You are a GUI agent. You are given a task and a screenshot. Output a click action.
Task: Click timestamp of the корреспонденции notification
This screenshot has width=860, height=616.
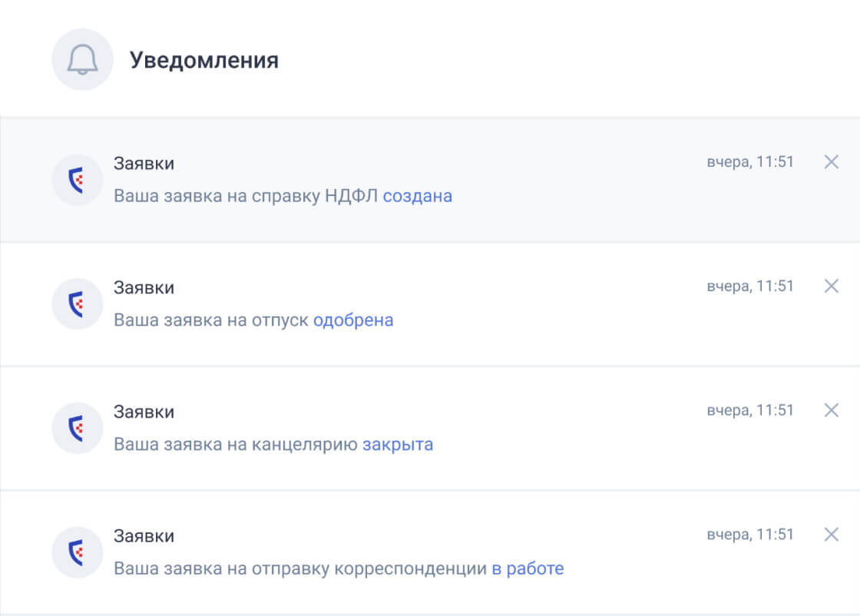(750, 535)
